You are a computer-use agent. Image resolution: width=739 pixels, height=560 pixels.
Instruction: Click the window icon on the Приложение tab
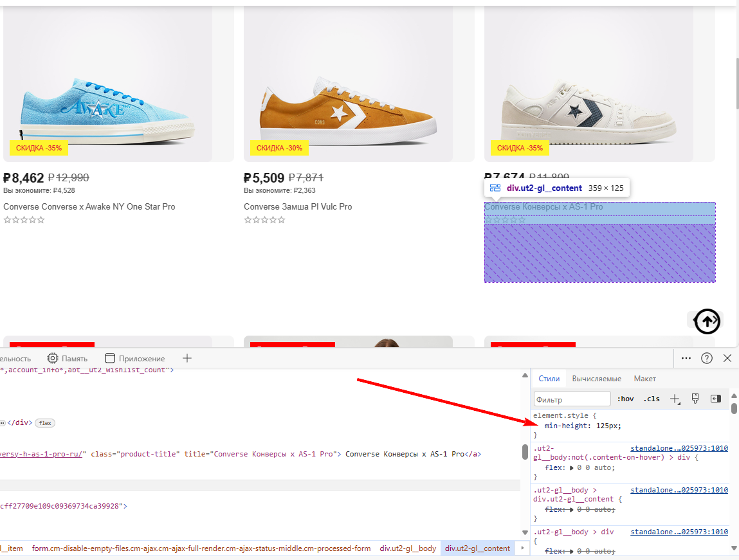110,358
